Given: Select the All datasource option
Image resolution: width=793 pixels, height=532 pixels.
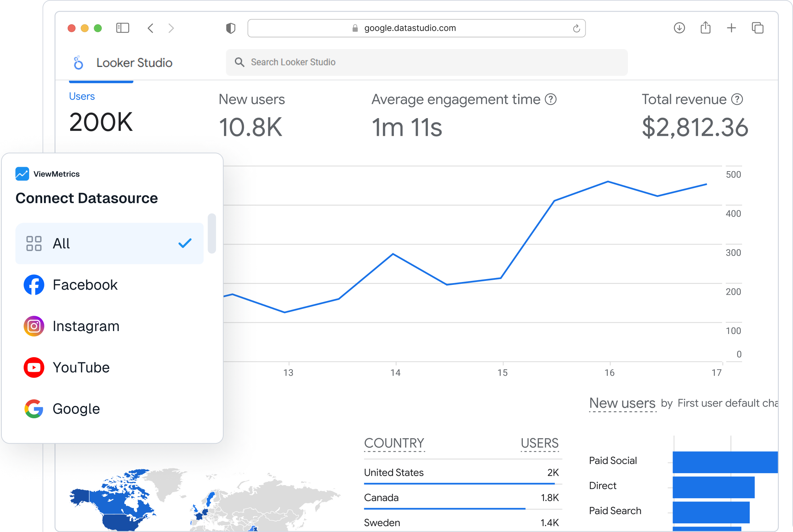Looking at the screenshot, I should coord(109,243).
